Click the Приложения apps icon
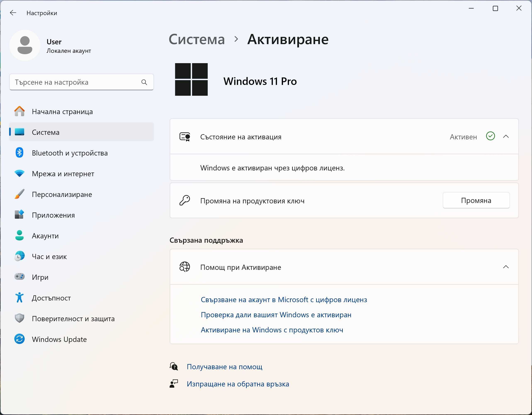Image resolution: width=532 pixels, height=415 pixels. click(19, 215)
